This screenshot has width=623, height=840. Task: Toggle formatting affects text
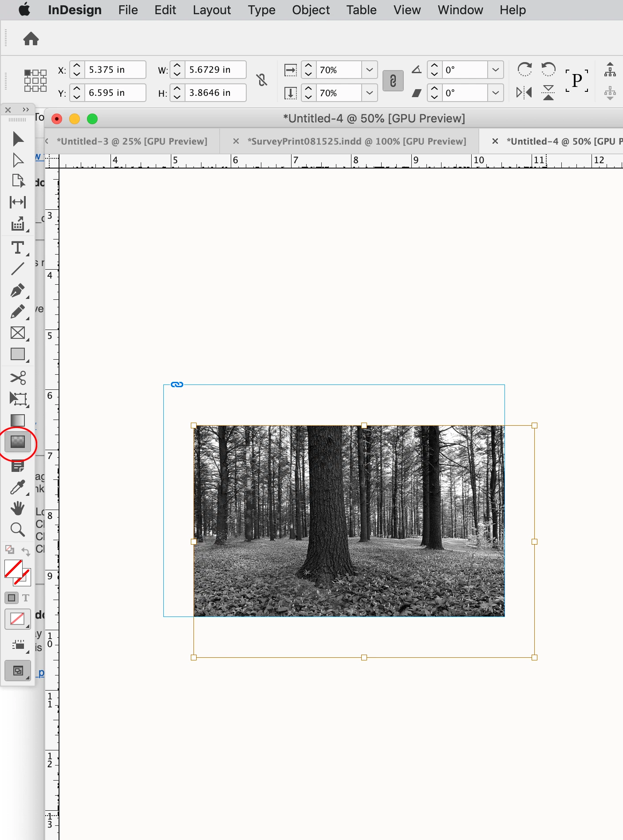[x=26, y=598]
